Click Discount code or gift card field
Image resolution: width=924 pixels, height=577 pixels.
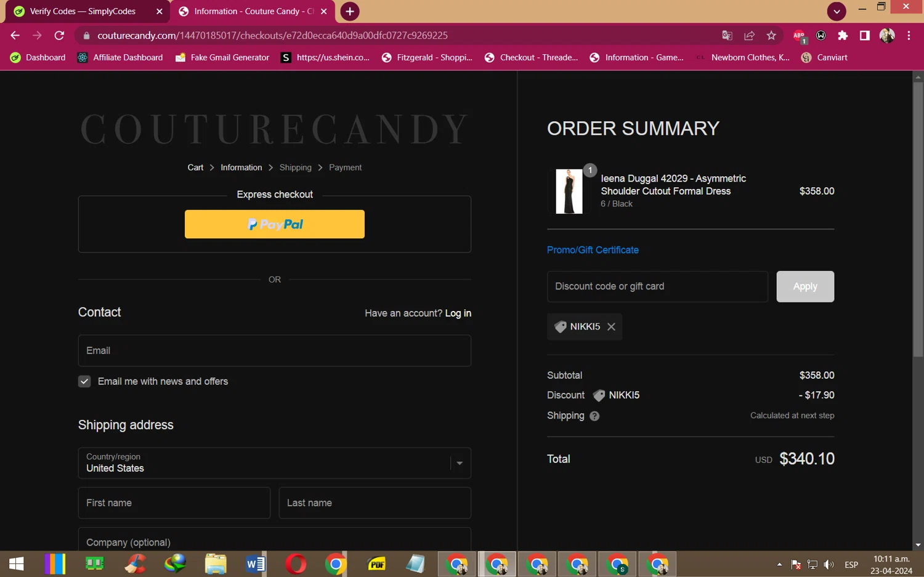tap(657, 286)
